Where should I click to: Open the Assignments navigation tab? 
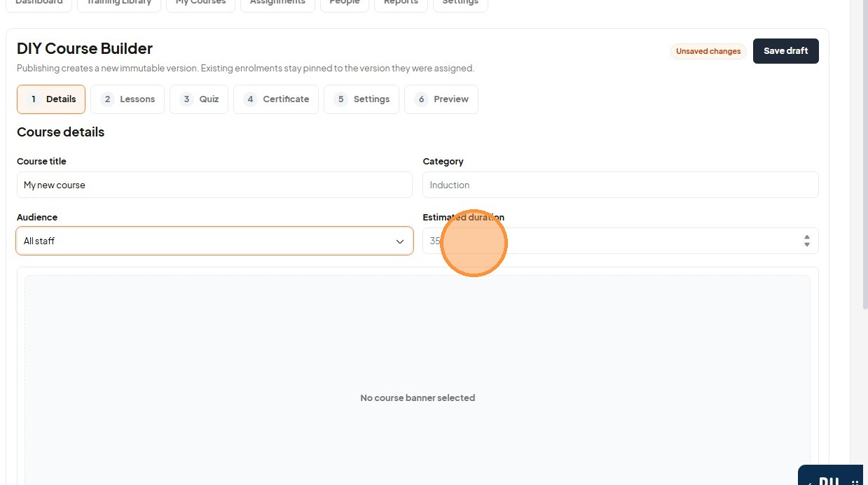point(277,3)
